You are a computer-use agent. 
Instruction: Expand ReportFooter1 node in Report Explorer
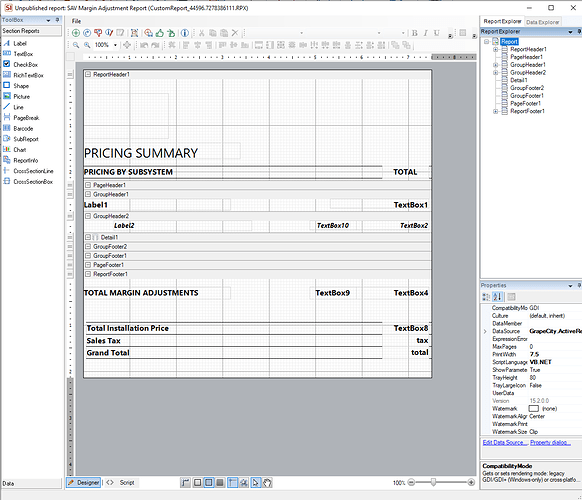(496, 111)
